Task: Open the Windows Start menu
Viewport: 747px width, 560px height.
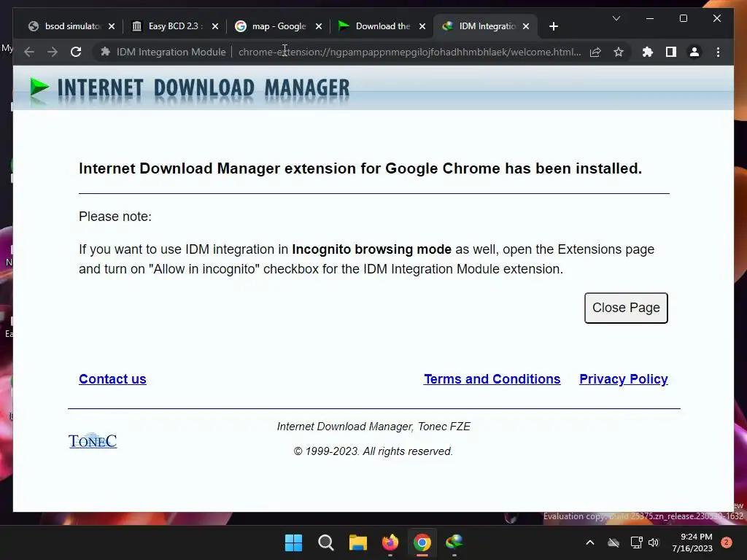Action: coord(293,542)
